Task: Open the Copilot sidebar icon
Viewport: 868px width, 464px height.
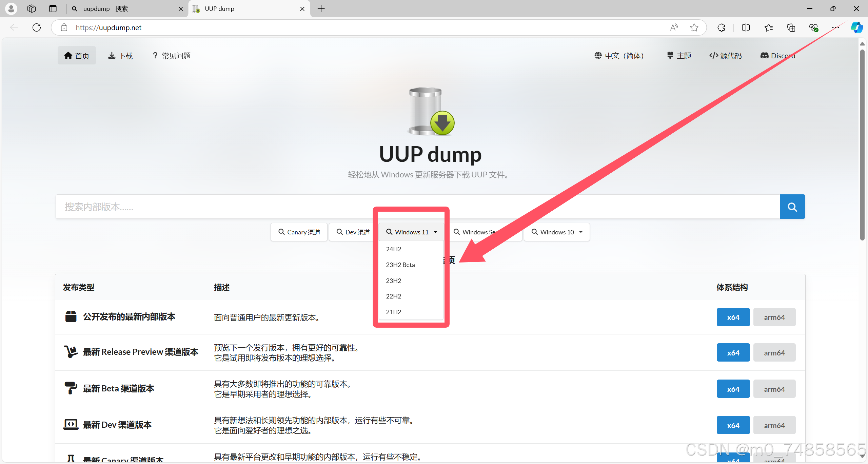Action: 857,27
